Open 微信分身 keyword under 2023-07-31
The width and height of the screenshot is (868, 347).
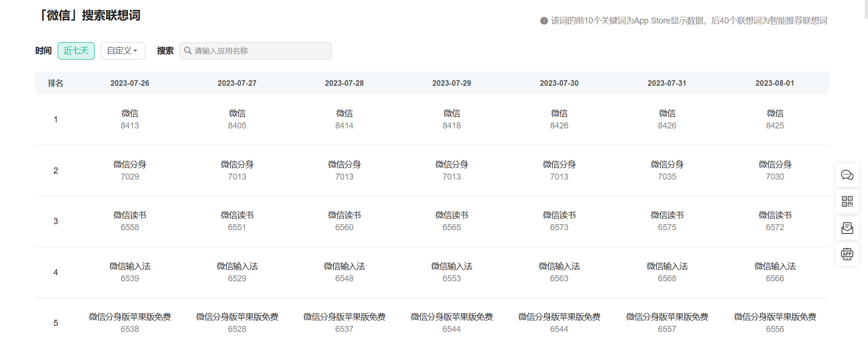point(667,165)
